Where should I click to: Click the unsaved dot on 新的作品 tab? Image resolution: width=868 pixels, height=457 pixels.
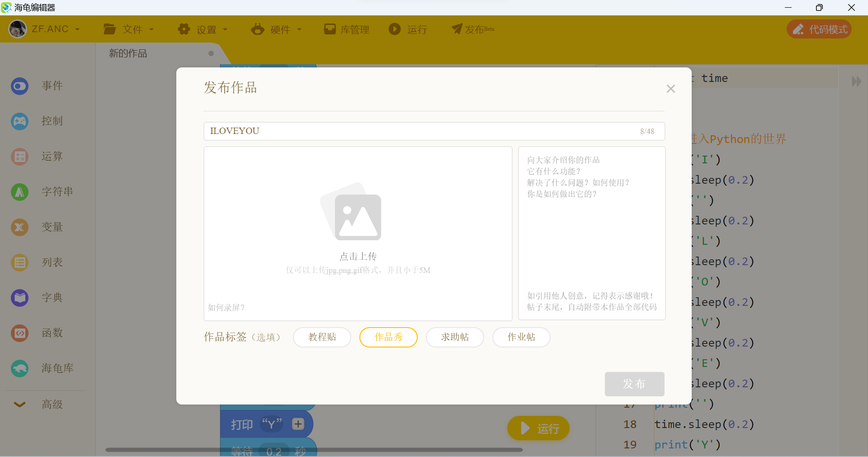211,53
